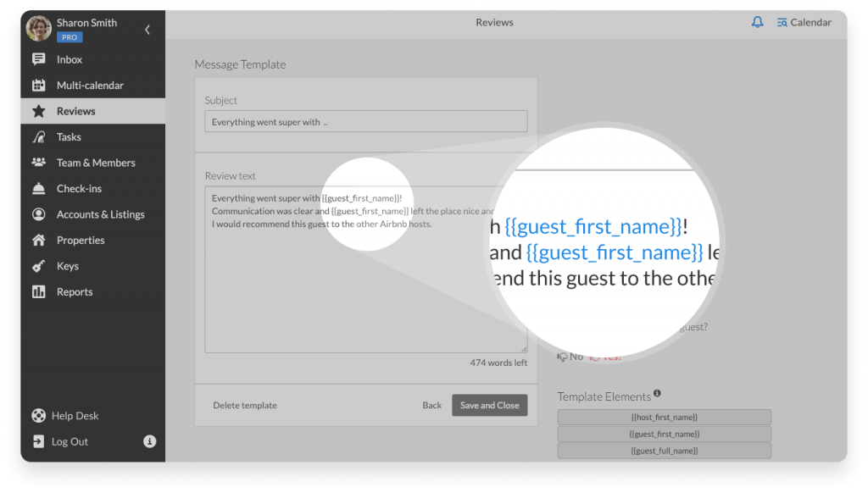
Task: Insert the {{host_first_name}} template element
Action: (664, 417)
